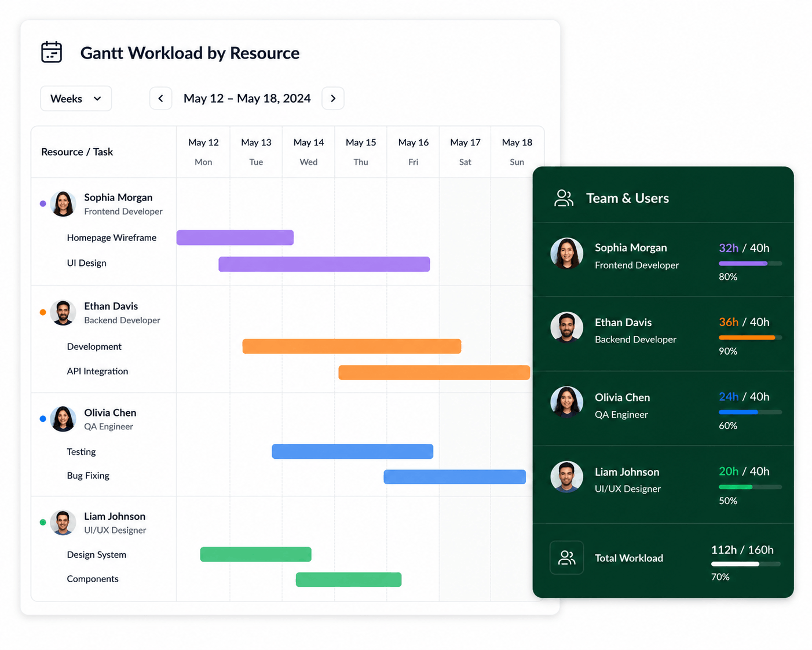Screen dimensions: 812x650
Task: Click the Total Workload 70% progress bar
Action: (x=746, y=564)
